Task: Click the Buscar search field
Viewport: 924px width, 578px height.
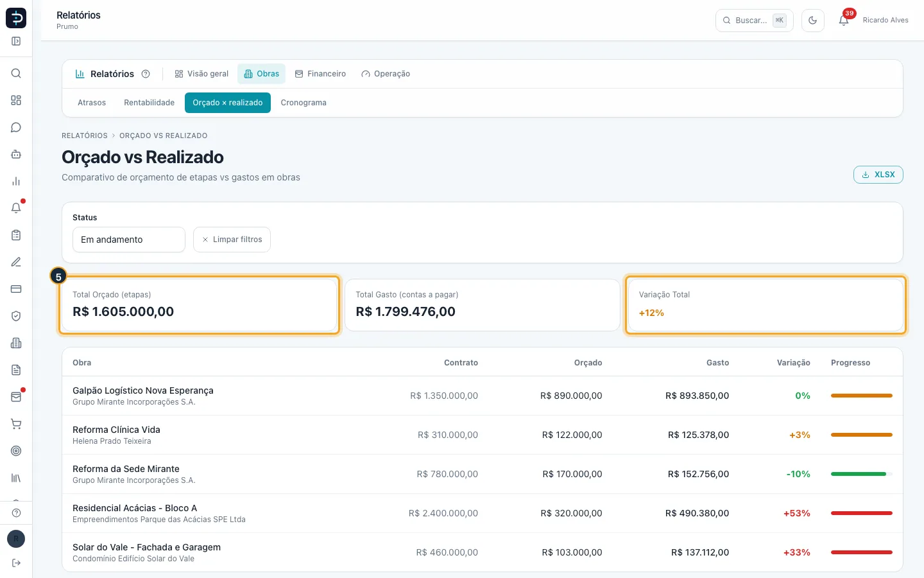Action: [754, 21]
